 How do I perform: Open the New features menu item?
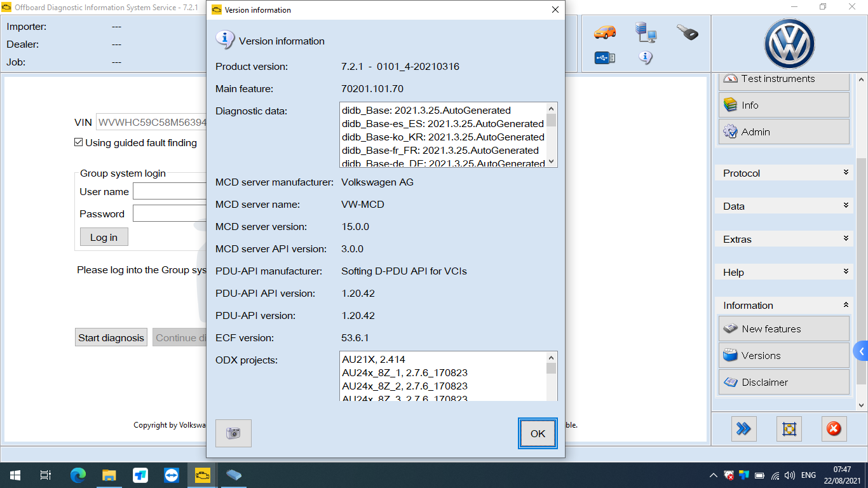tap(783, 329)
